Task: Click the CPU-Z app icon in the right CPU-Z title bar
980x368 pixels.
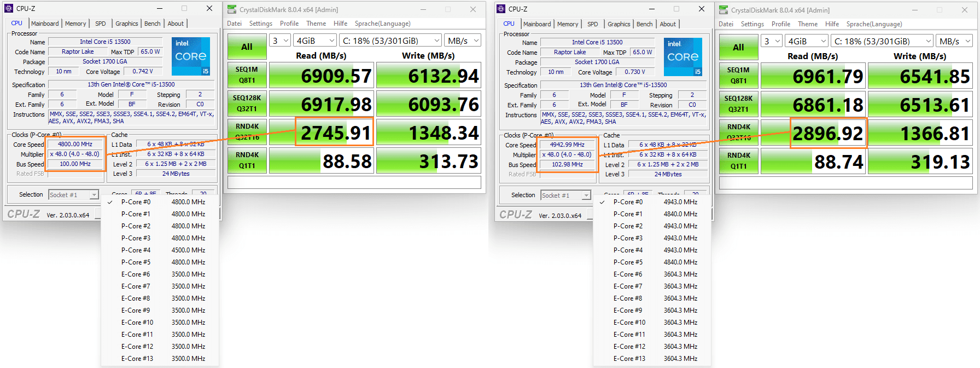Action: point(501,9)
